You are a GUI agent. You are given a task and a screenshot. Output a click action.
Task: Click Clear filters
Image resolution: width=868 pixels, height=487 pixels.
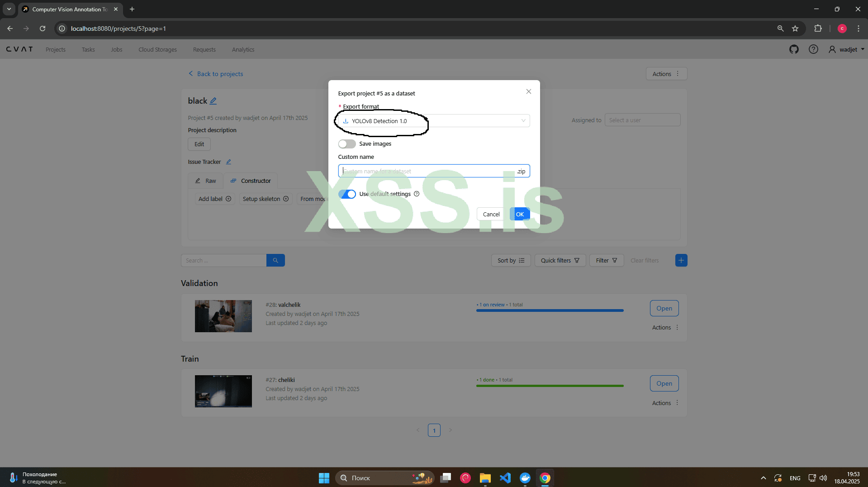(x=645, y=260)
